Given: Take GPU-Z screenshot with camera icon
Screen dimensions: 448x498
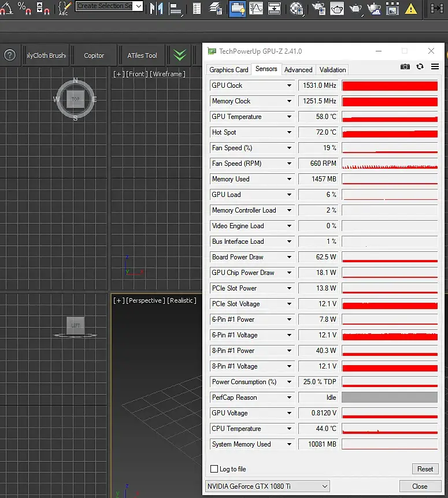Looking at the screenshot, I should (405, 66).
